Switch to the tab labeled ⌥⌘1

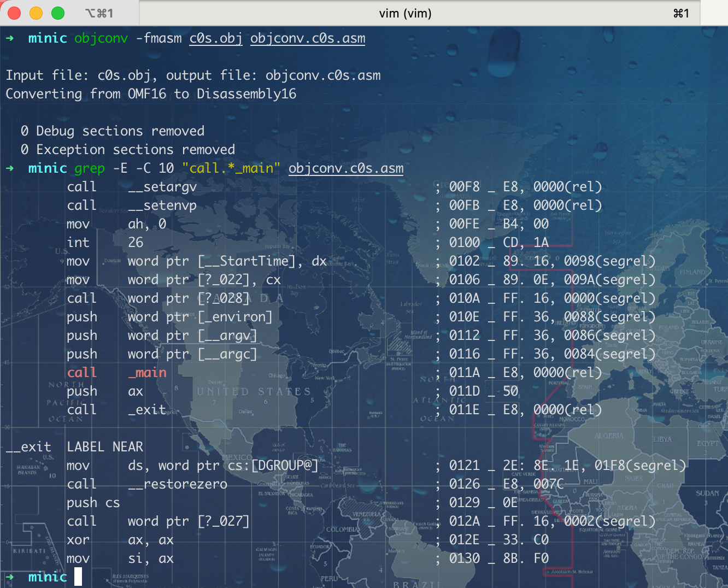[99, 13]
